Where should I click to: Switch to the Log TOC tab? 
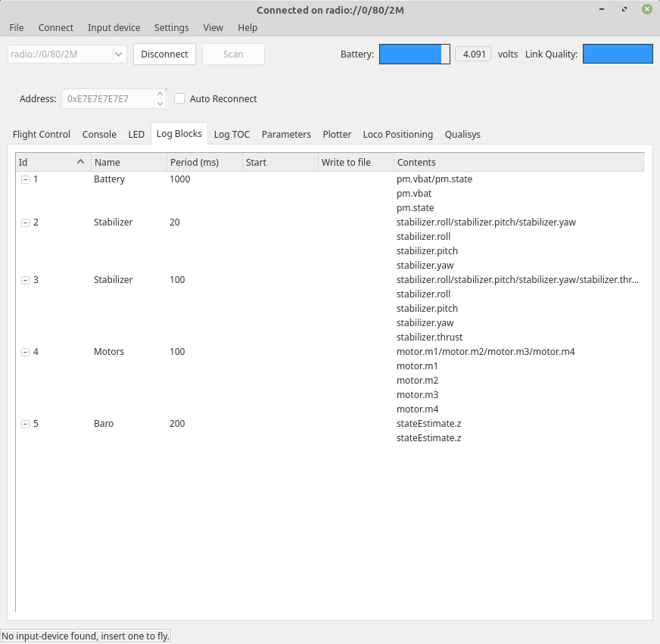(x=232, y=134)
